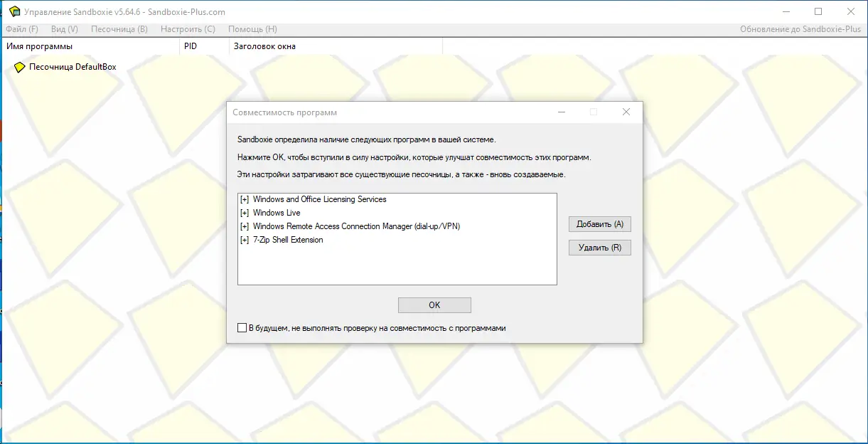Maximize the main Sandboxie window

tap(818, 11)
